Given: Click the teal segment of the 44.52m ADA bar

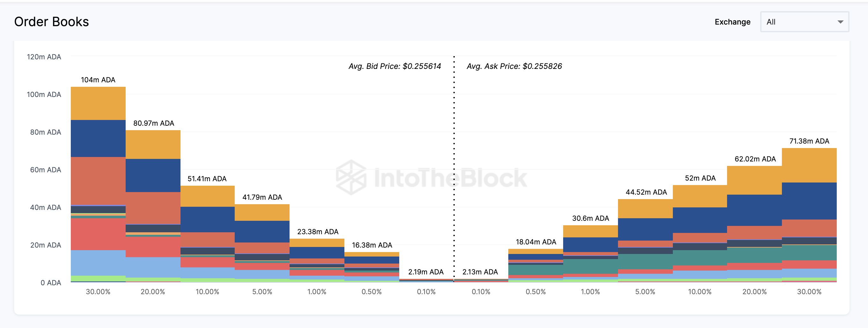Looking at the screenshot, I should coord(645,261).
